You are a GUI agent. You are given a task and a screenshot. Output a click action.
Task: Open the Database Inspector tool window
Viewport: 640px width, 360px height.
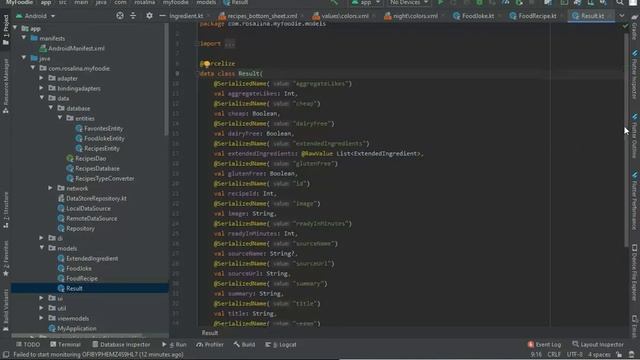tap(121, 344)
